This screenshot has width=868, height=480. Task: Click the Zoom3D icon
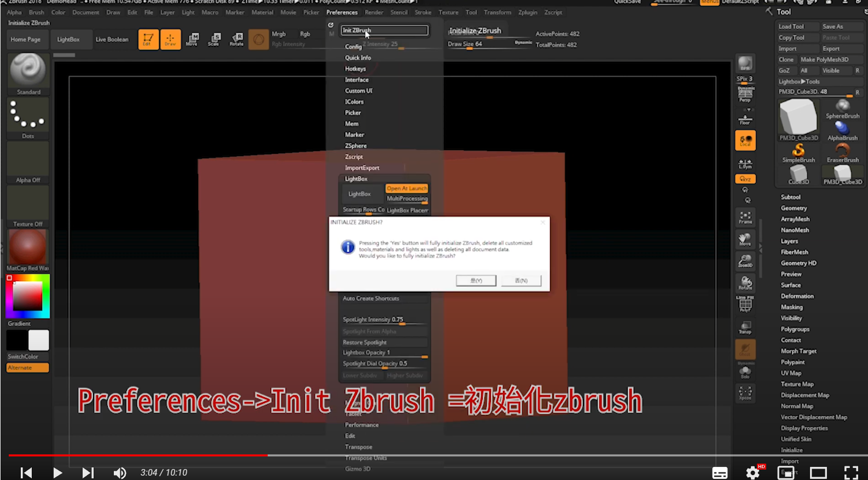745,261
